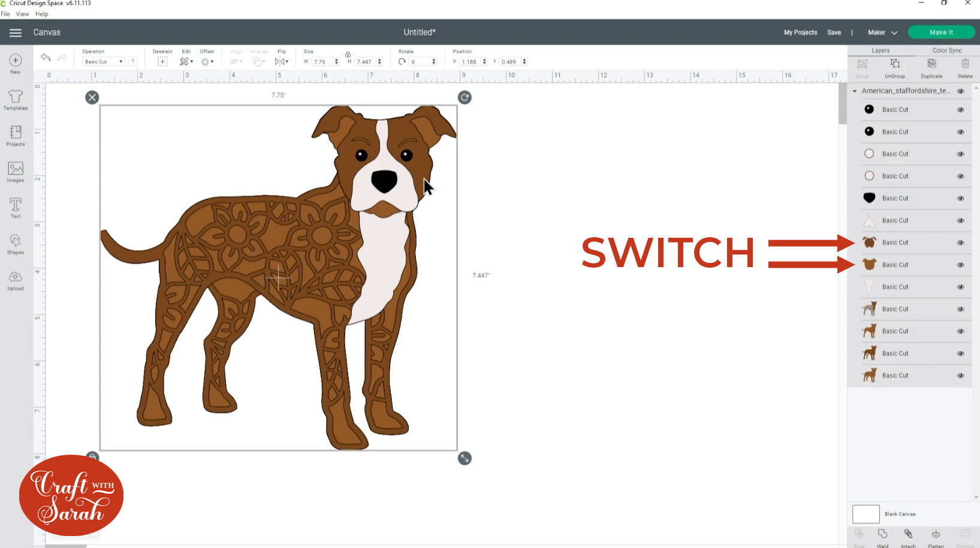
Task: Open My Projects link
Action: tap(800, 32)
